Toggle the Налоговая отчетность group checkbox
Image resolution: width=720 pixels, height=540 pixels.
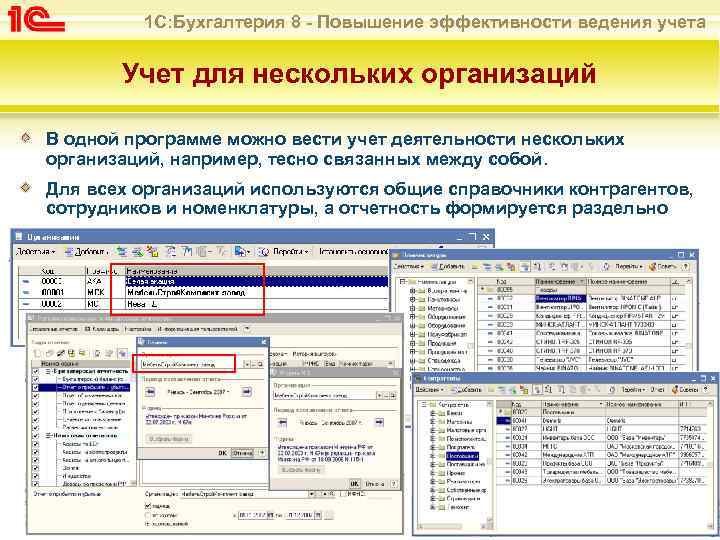(36, 436)
